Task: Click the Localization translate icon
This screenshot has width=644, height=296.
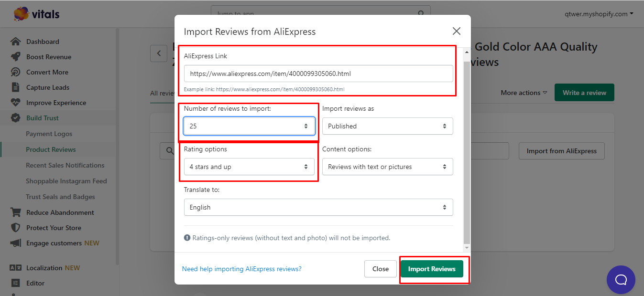Action: [16, 268]
